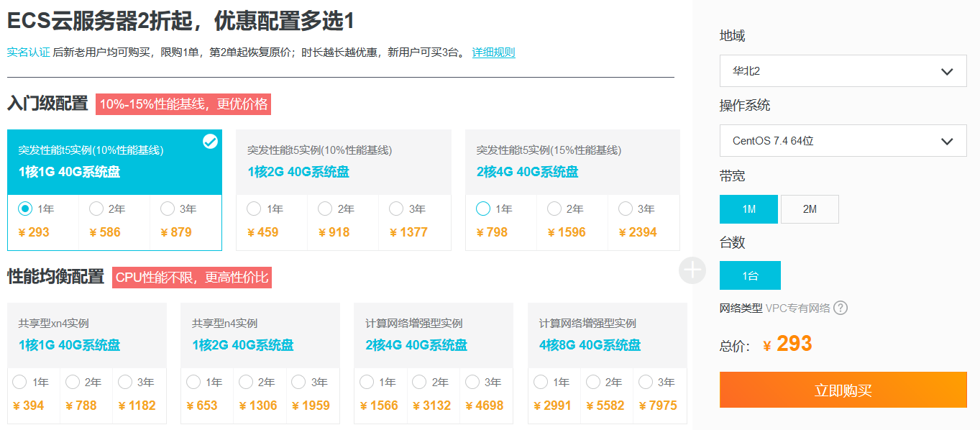Screen dimensions: 980x430
Task: Select the 4核8G 40G系统盘 card header
Action: pos(608,335)
